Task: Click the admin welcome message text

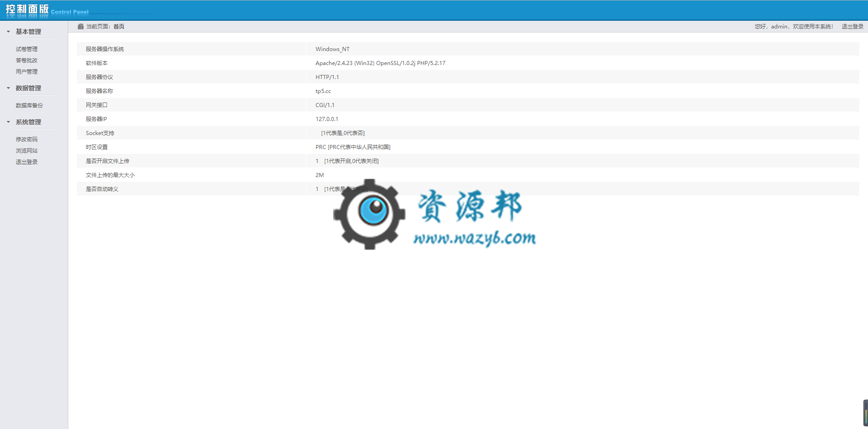Action: click(x=794, y=27)
